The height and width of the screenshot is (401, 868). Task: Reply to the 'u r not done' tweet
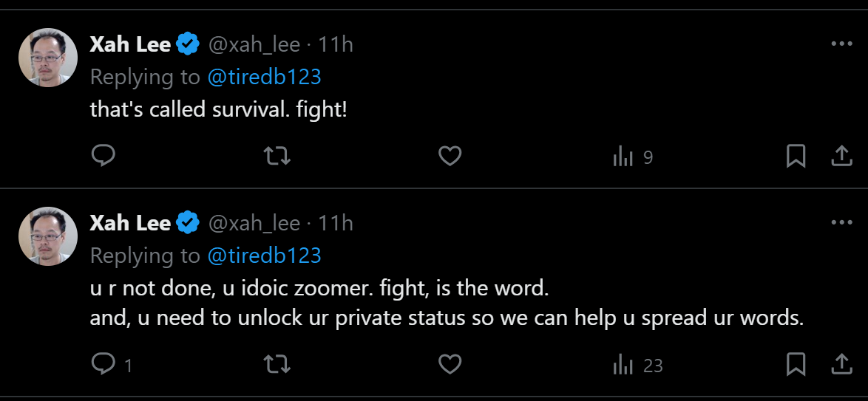(x=103, y=364)
